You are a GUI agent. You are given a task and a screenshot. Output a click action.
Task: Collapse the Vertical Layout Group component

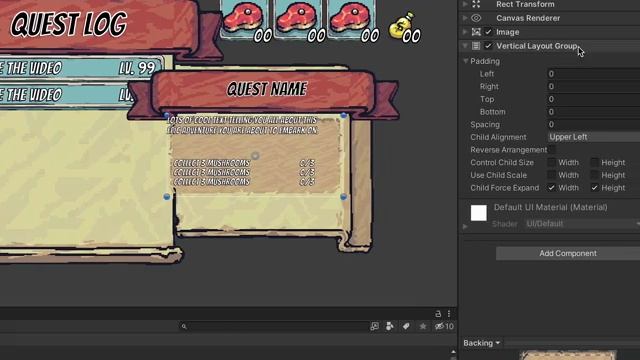point(465,46)
